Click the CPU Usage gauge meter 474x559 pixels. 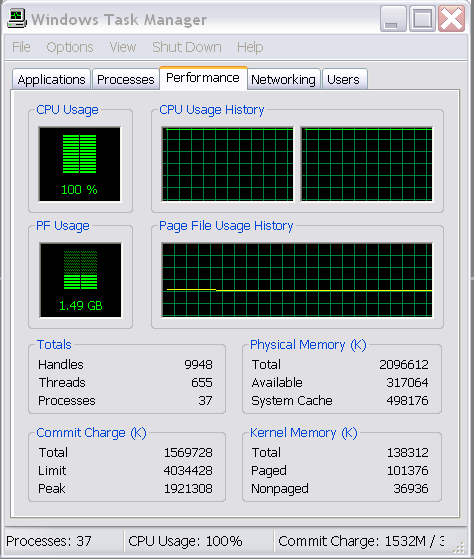pos(80,164)
